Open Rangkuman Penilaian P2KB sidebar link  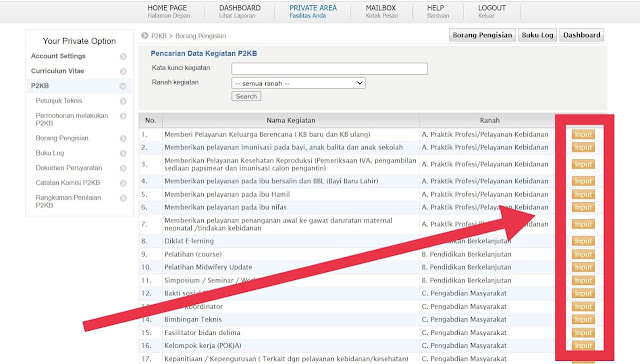coord(68,201)
